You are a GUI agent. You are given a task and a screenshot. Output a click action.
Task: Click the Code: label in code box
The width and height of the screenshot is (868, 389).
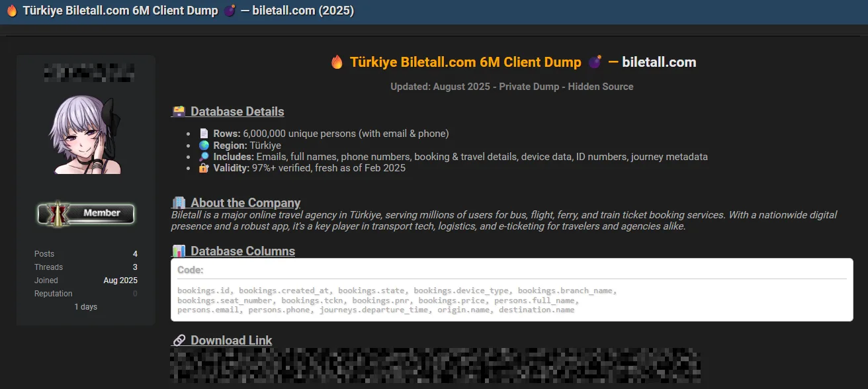click(191, 270)
